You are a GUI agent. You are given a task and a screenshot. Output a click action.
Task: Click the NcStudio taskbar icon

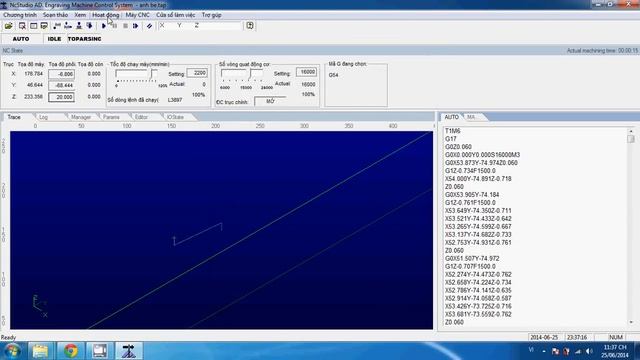pyautogui.click(x=129, y=351)
